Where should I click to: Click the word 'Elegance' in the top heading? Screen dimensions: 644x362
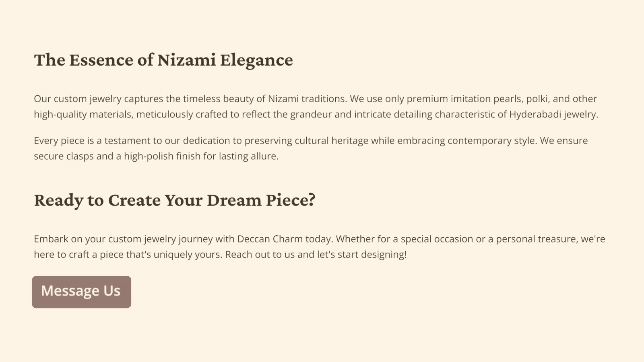coord(256,60)
